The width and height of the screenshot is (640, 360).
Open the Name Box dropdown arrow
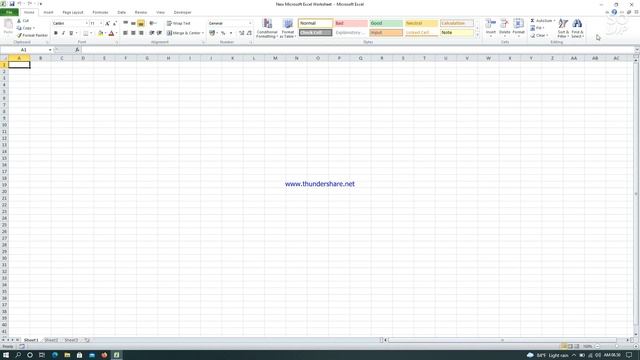(x=50, y=50)
